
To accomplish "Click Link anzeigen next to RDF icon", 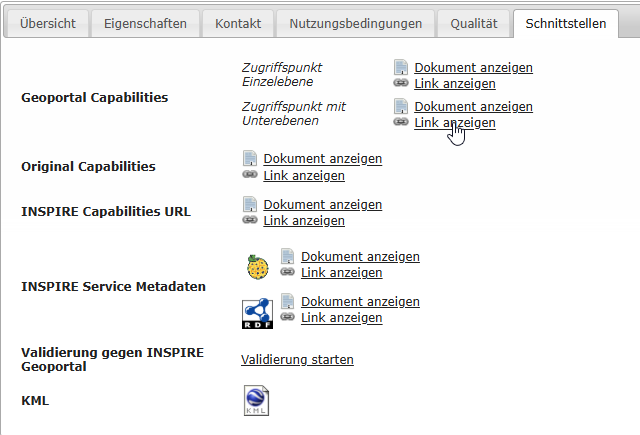I will click(341, 318).
